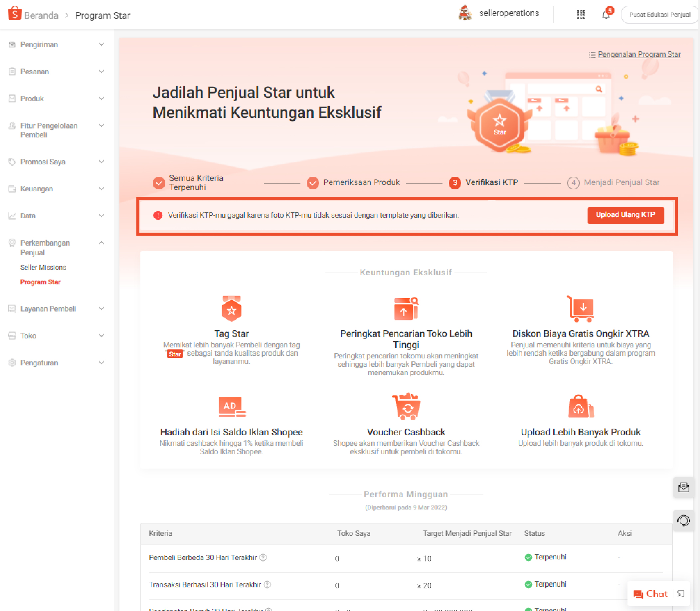Click the Pengaturan gear icon
This screenshot has width=700, height=611.
point(12,363)
